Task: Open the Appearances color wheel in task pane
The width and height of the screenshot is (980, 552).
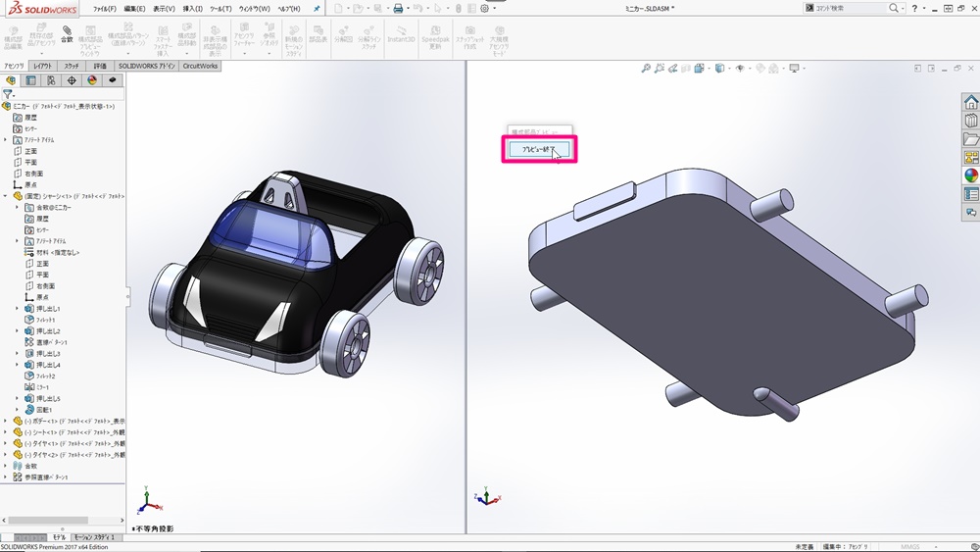Action: pos(970,176)
